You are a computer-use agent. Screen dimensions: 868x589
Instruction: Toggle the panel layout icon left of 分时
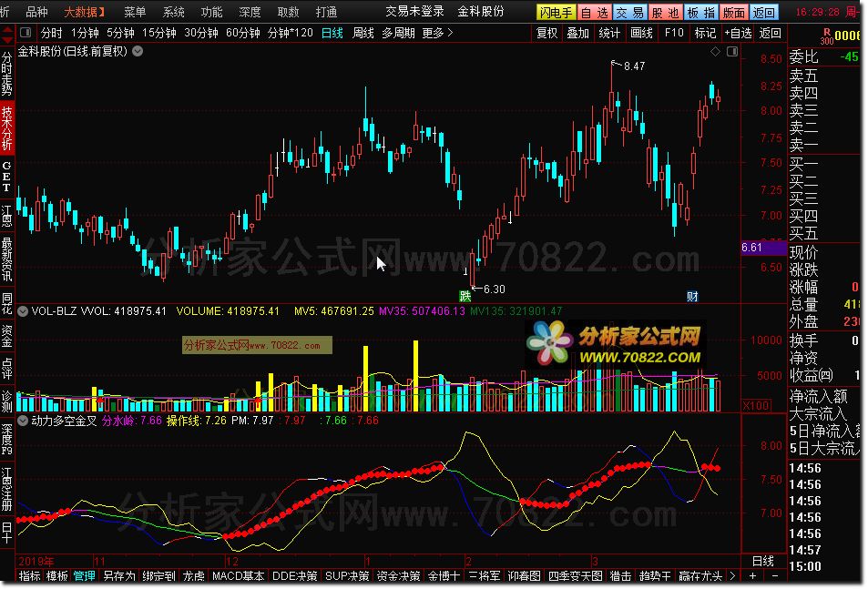point(26,33)
